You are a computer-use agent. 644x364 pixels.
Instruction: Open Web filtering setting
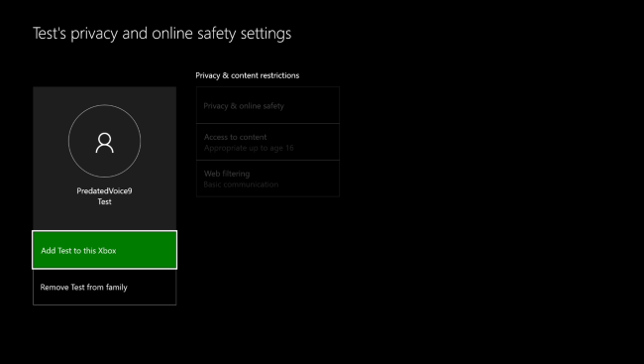(x=268, y=179)
